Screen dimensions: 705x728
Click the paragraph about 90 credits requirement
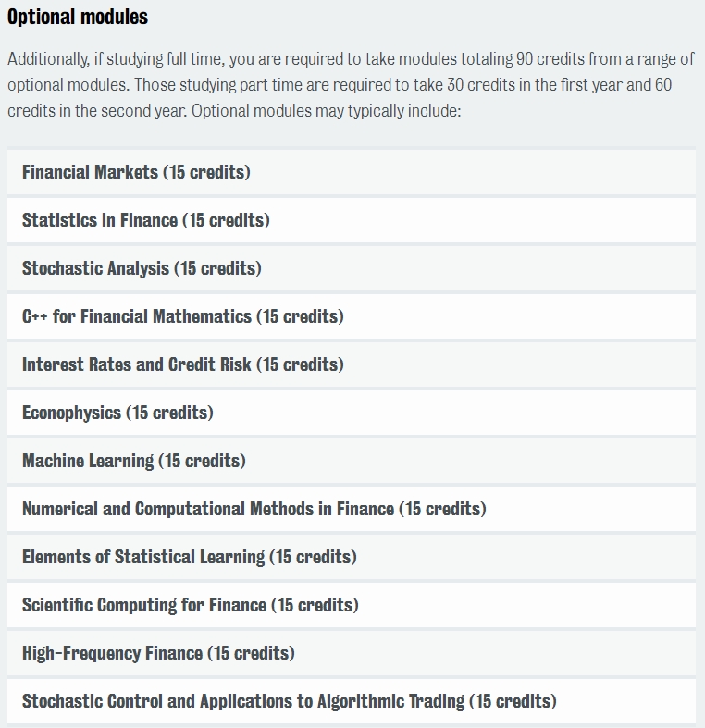351,84
